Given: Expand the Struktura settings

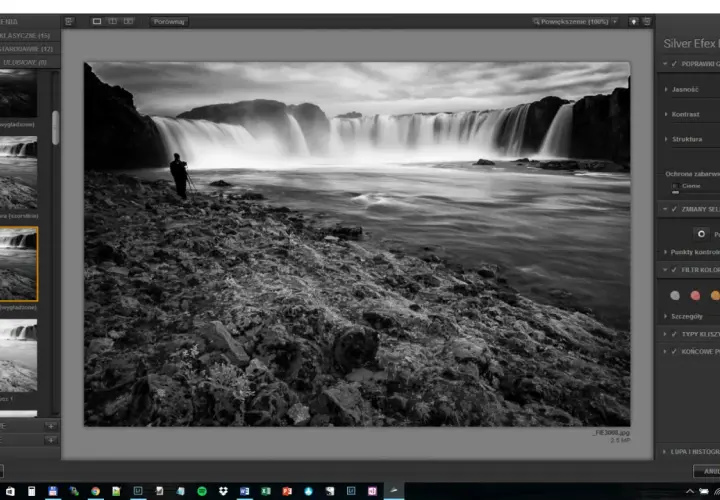Looking at the screenshot, I should [x=666, y=139].
